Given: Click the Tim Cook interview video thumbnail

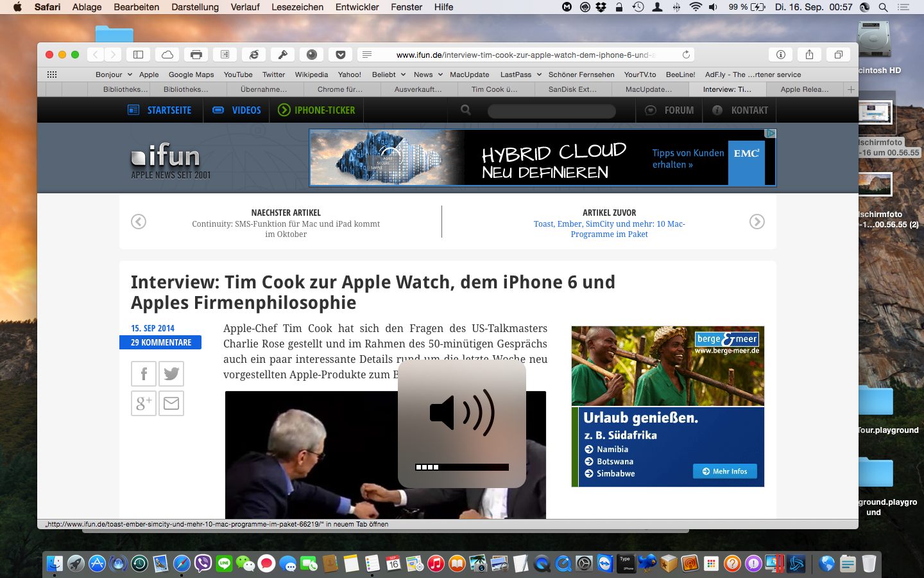Looking at the screenshot, I should pyautogui.click(x=386, y=455).
